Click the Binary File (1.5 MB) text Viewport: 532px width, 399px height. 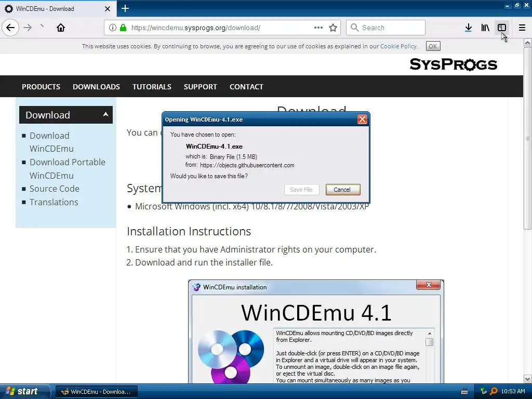point(233,157)
